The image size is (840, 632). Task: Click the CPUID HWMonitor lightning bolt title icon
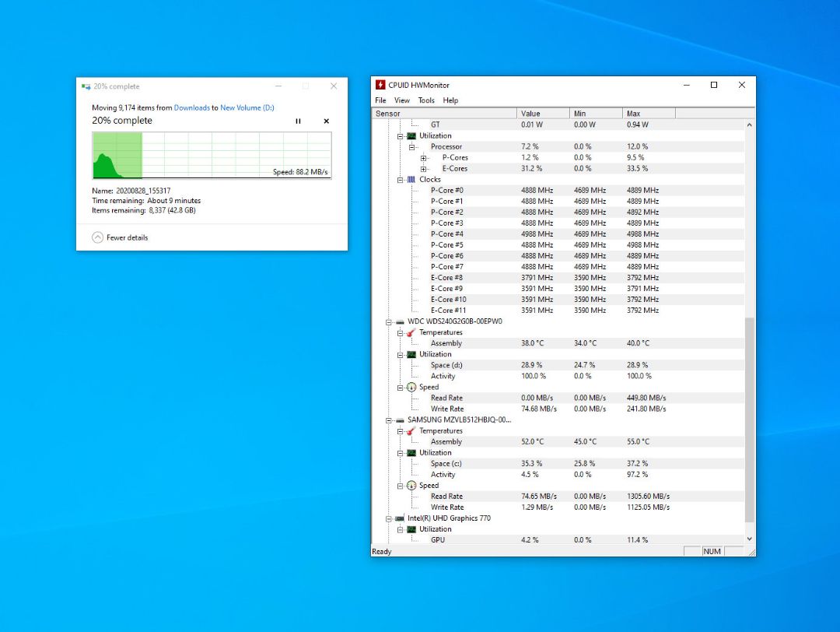pos(380,85)
